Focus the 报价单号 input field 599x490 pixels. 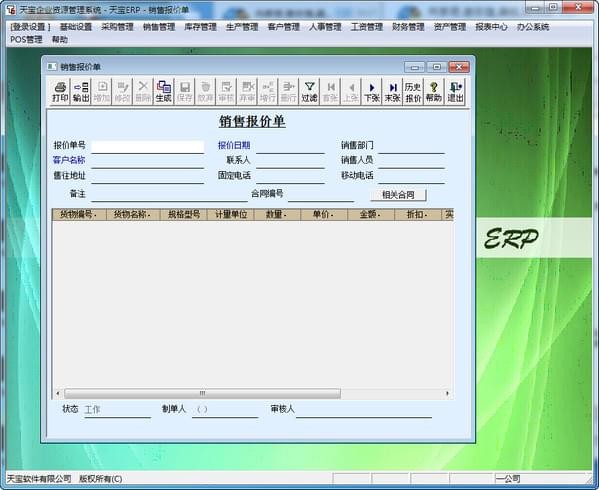click(147, 147)
